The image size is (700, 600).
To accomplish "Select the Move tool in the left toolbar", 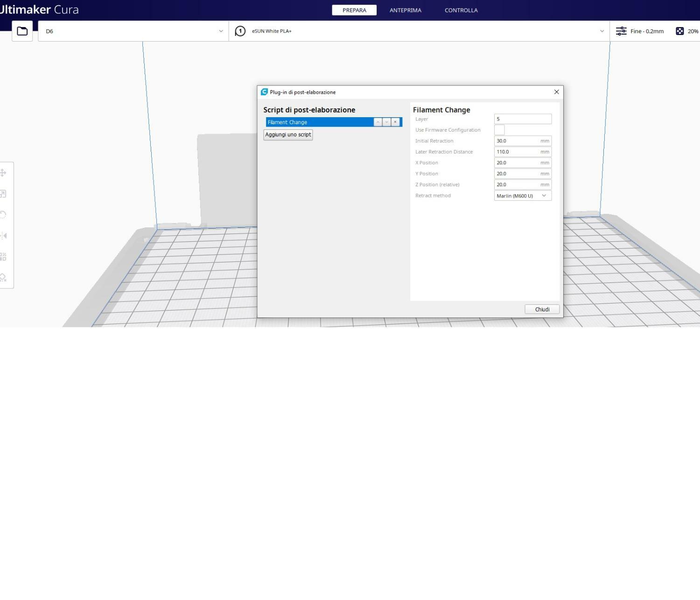I will point(3,173).
